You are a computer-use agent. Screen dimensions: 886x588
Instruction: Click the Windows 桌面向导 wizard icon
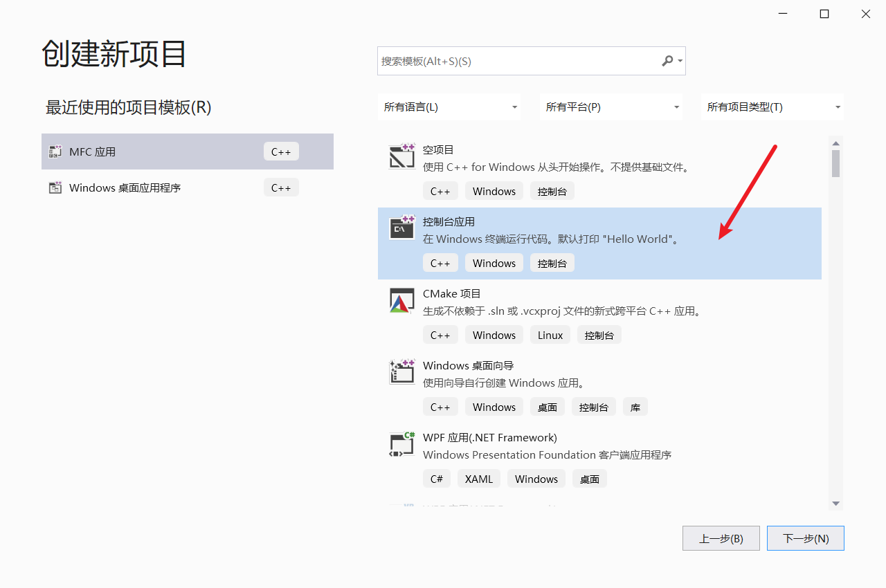401,371
